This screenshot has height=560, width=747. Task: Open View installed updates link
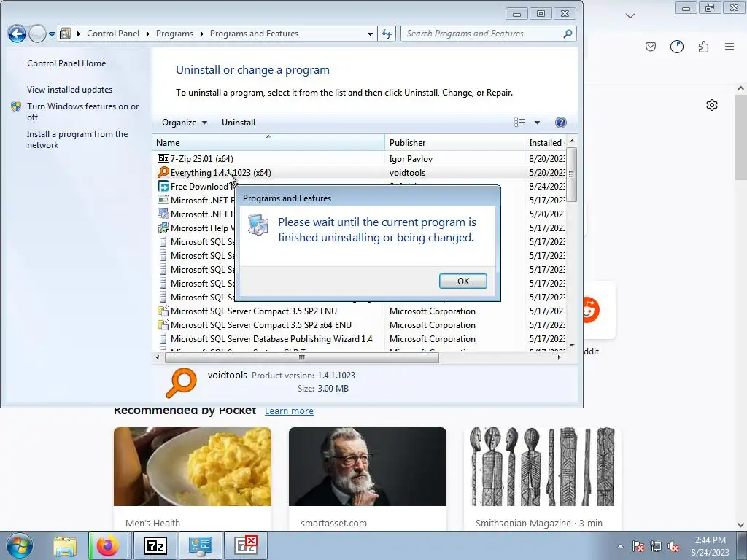tap(69, 90)
